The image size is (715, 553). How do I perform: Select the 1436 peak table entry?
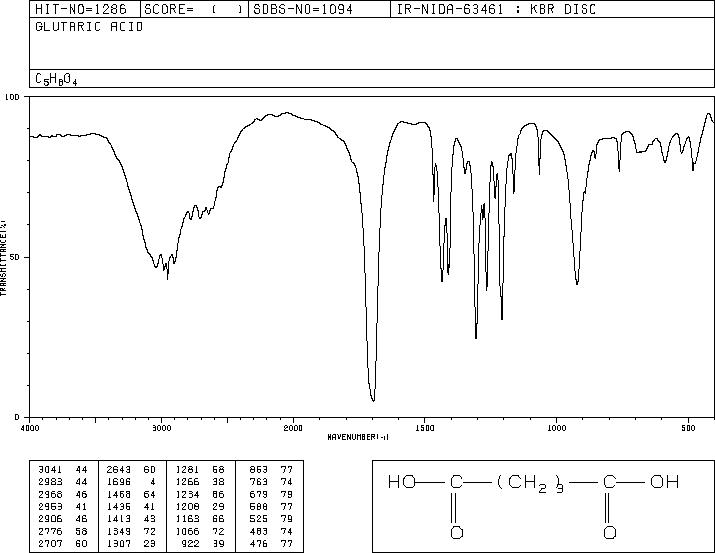[x=119, y=506]
